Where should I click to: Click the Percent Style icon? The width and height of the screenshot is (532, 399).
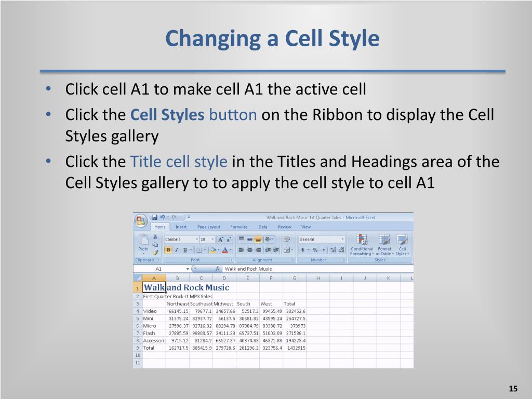click(x=315, y=250)
